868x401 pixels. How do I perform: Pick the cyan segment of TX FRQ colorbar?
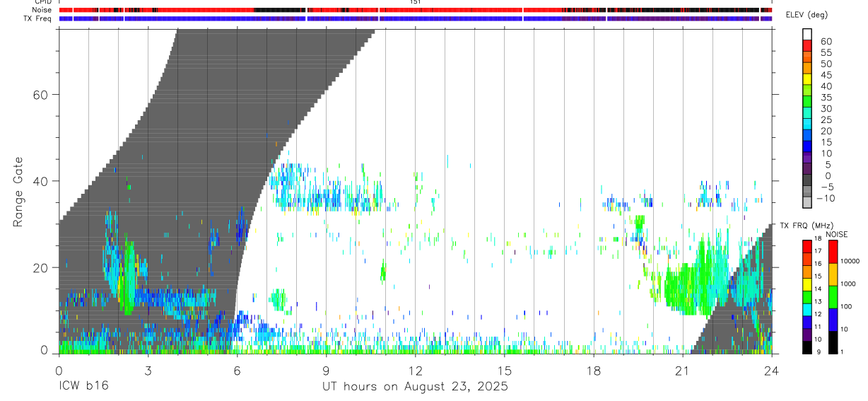pos(807,309)
